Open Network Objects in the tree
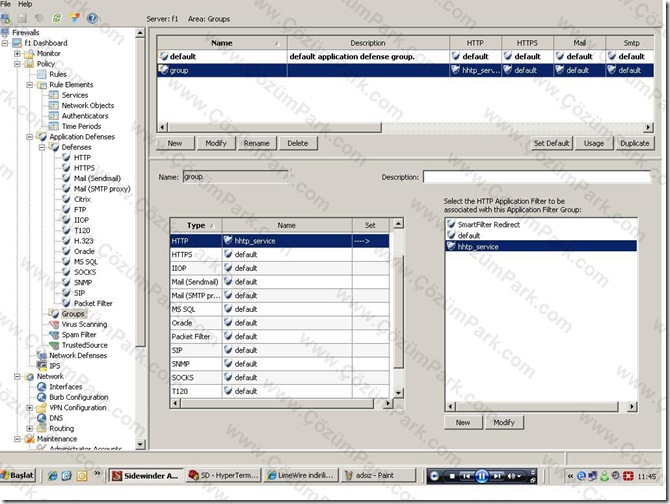This screenshot has height=504, width=670. [88, 105]
